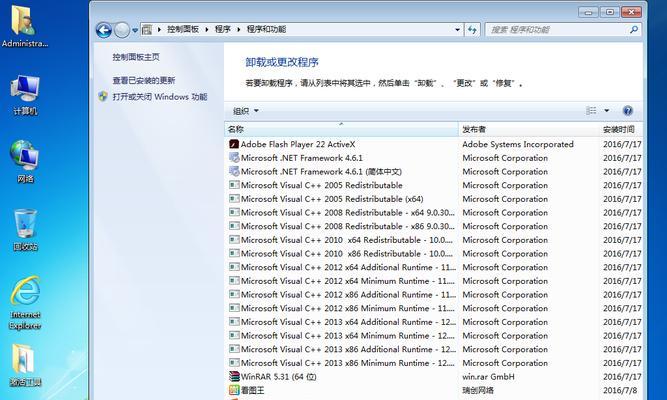Click icon of Visual C++ 2010 x86 Redistributable
Viewport: 667px width, 400px height.
tap(234, 253)
